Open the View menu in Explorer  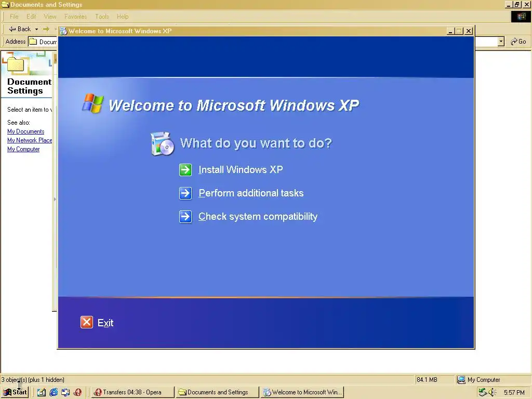[50, 16]
